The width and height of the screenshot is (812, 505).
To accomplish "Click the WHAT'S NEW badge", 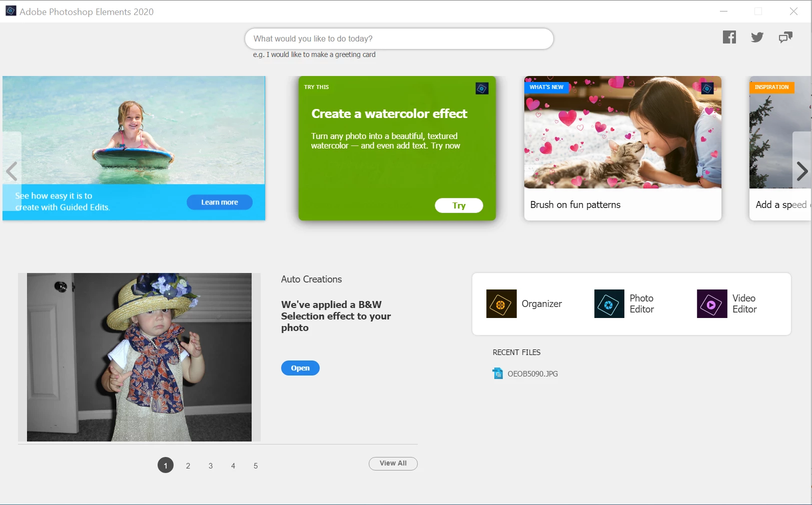I will pyautogui.click(x=546, y=87).
